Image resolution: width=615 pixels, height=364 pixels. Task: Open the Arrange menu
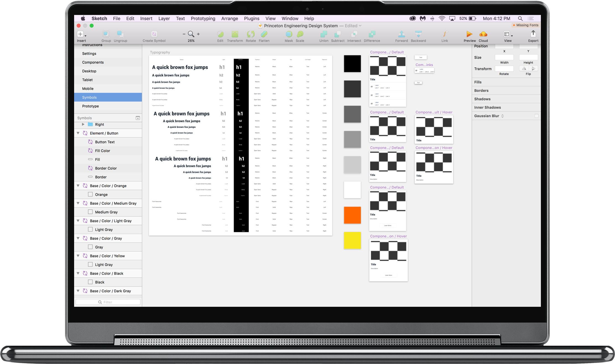230,19
